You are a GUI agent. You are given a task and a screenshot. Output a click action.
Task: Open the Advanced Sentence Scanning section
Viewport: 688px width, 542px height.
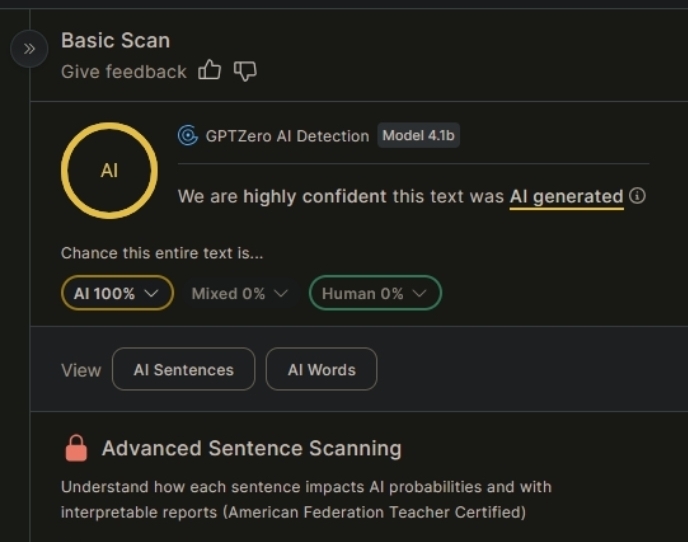[251, 448]
